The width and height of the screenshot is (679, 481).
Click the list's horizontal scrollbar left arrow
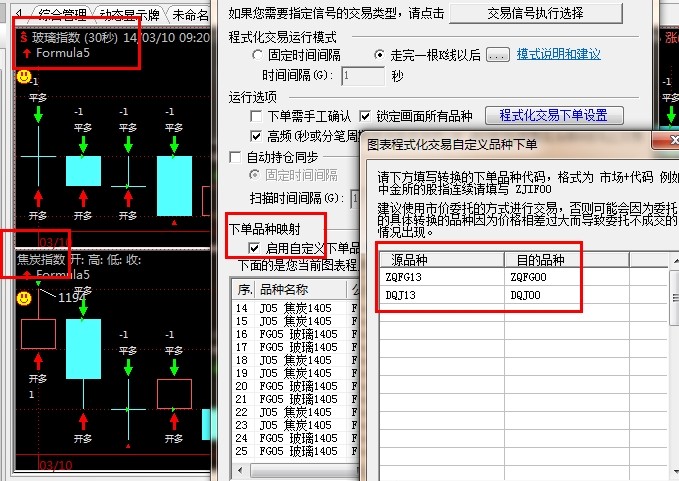(240, 469)
